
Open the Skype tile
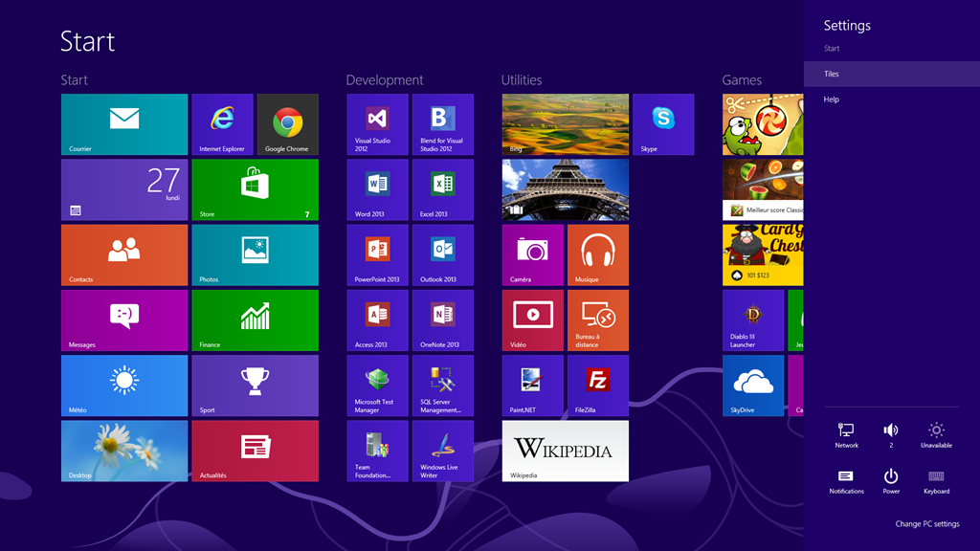pos(663,124)
